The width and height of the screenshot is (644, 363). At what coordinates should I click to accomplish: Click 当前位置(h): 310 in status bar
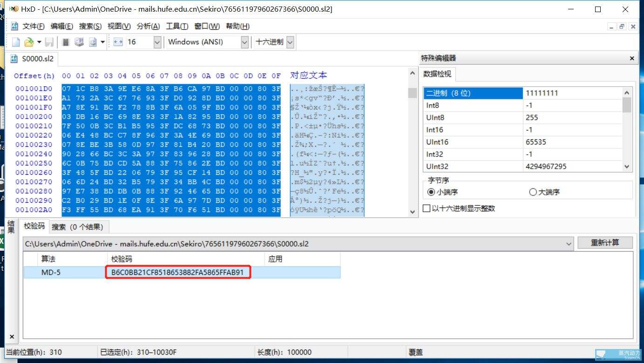[34, 352]
